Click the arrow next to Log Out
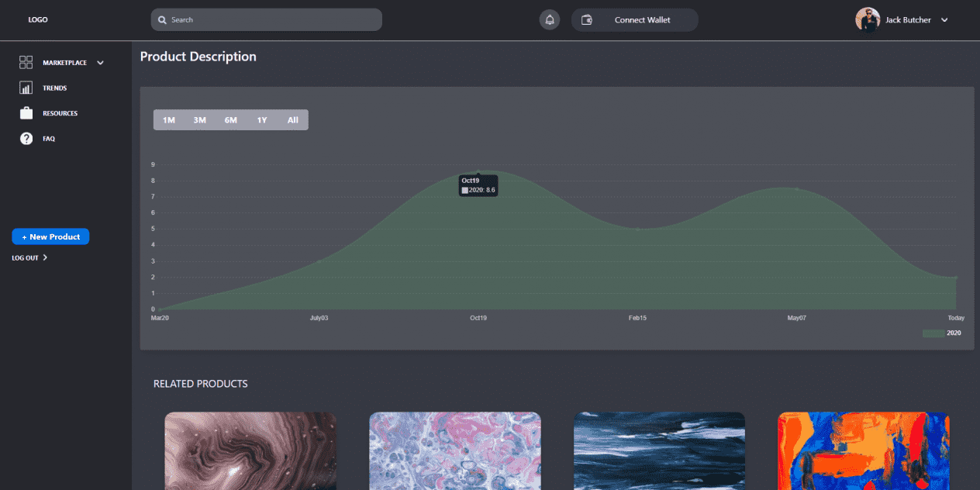Screen dimensions: 980x490 click(45, 257)
